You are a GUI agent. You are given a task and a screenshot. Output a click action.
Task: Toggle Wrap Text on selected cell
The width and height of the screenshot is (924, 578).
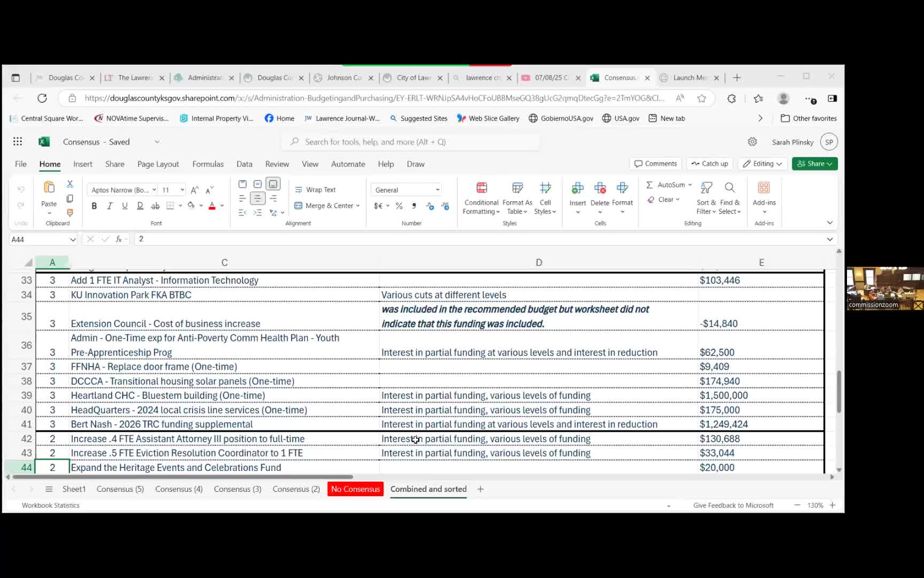315,190
